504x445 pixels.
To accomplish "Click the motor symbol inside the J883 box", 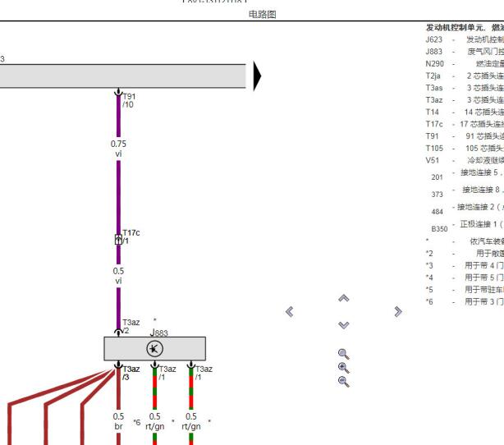I will [154, 349].
